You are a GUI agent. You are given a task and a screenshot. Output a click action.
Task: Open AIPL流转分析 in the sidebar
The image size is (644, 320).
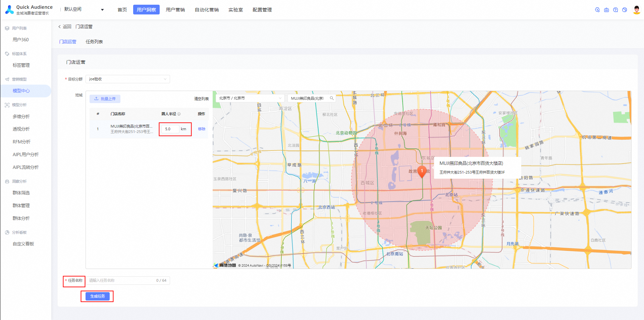(25, 167)
